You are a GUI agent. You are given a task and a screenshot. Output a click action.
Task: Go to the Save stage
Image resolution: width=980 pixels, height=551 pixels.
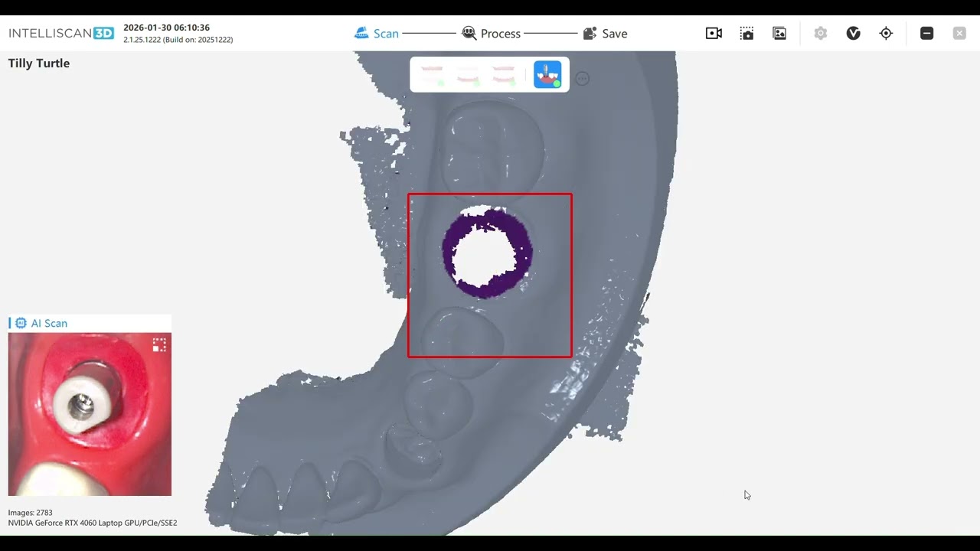(x=605, y=34)
